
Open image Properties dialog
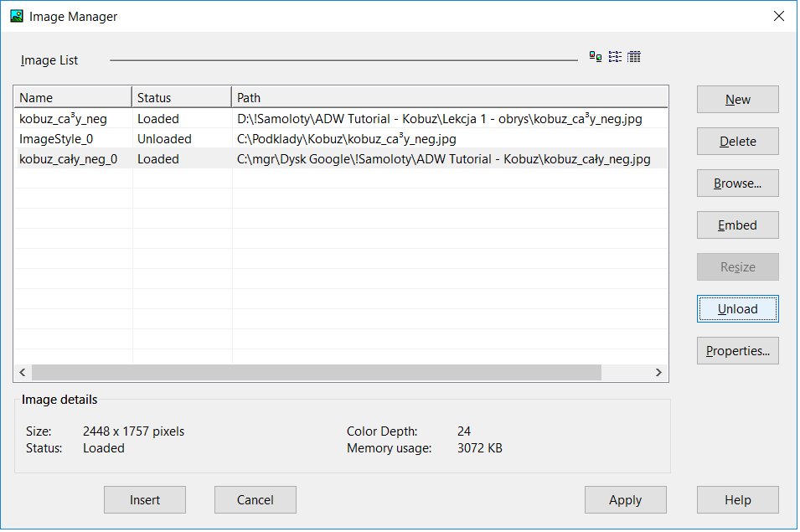pyautogui.click(x=737, y=351)
